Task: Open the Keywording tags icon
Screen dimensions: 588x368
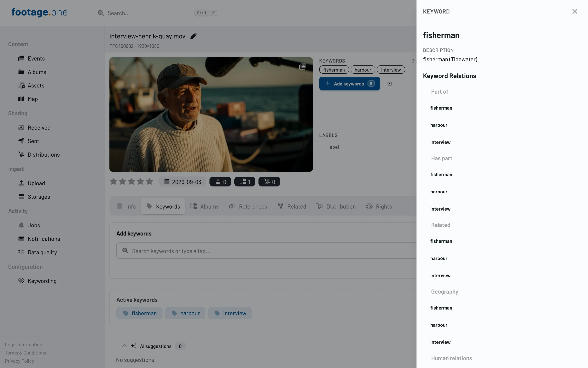Action: point(21,281)
